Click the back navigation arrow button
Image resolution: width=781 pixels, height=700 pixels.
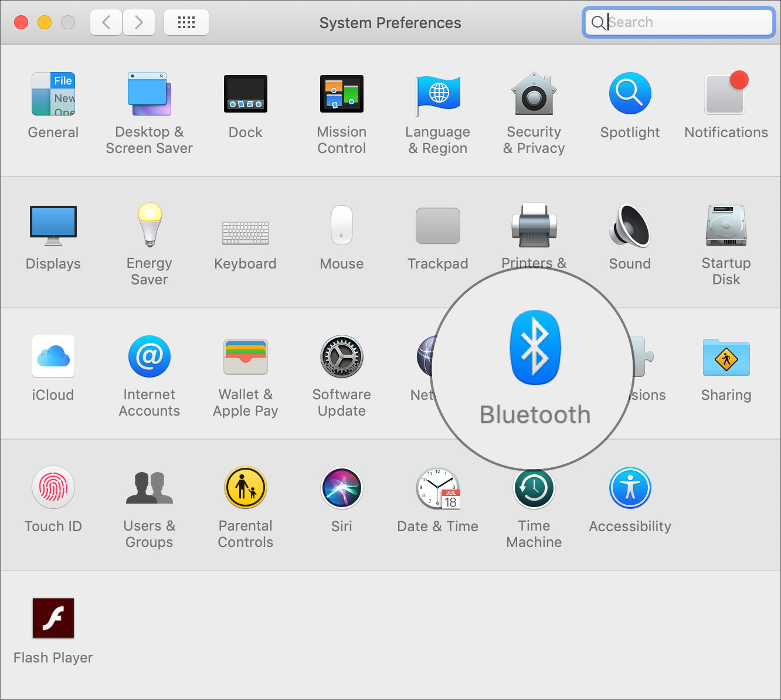point(106,22)
